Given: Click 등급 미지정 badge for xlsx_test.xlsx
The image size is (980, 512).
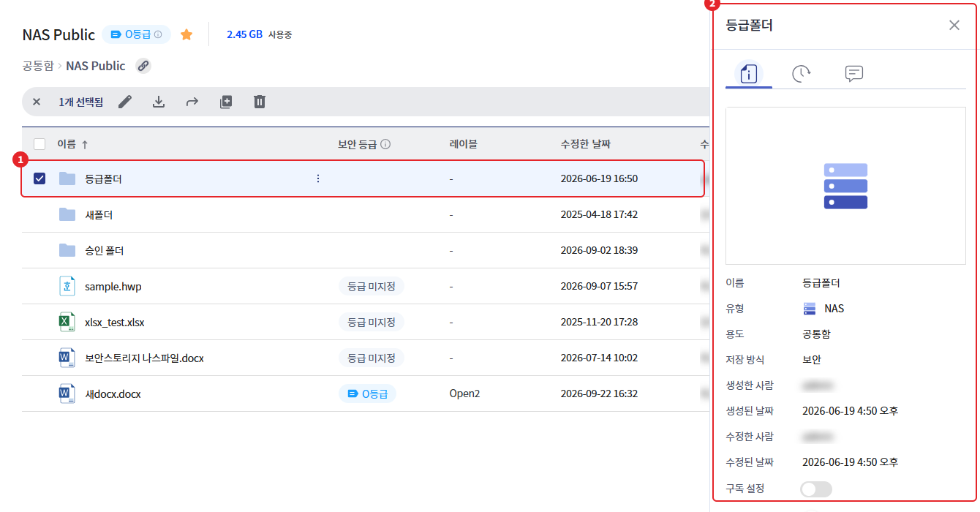Looking at the screenshot, I should tap(372, 323).
